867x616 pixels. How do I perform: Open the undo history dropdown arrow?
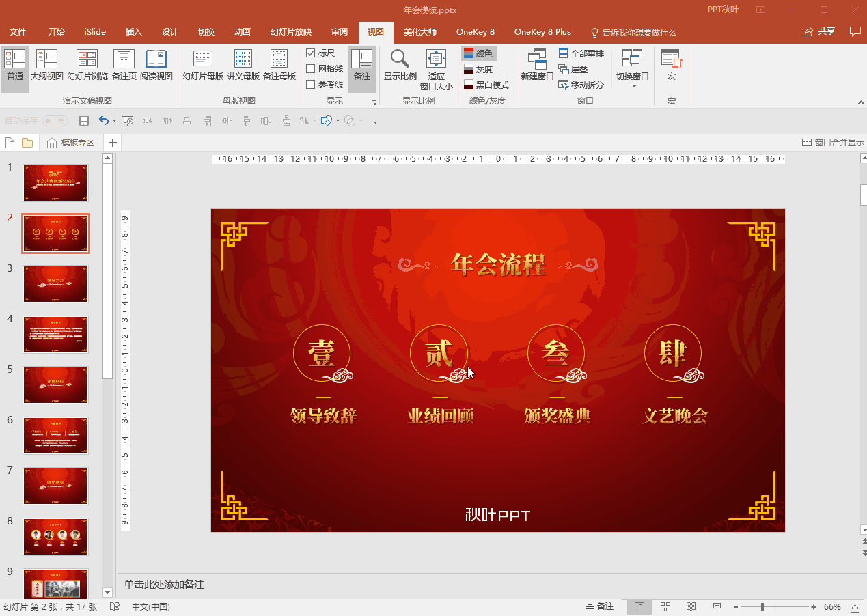(x=114, y=121)
